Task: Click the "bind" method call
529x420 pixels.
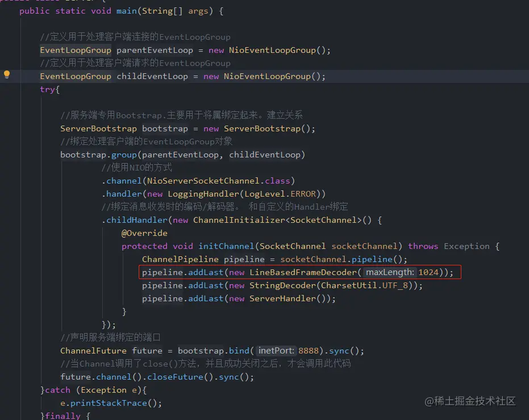Action: 239,351
